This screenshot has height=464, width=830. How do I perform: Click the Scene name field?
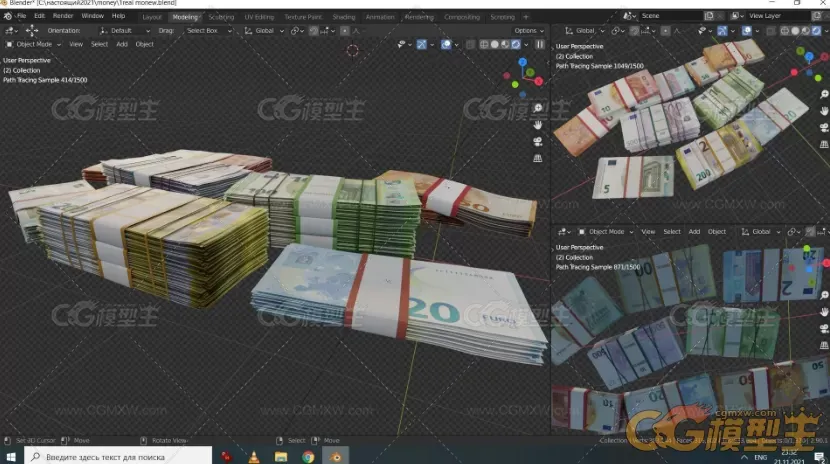(669, 16)
